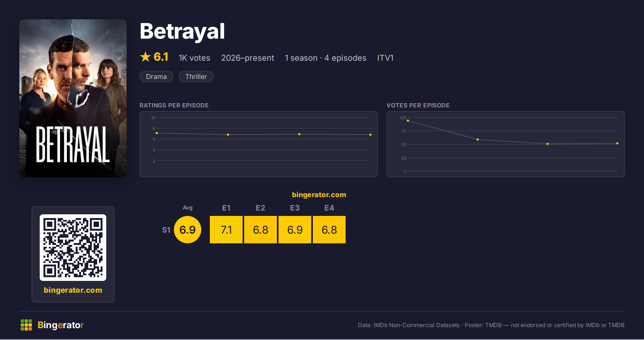Image resolution: width=644 pixels, height=340 pixels.
Task: Select the Thriller genre tag
Action: (196, 77)
